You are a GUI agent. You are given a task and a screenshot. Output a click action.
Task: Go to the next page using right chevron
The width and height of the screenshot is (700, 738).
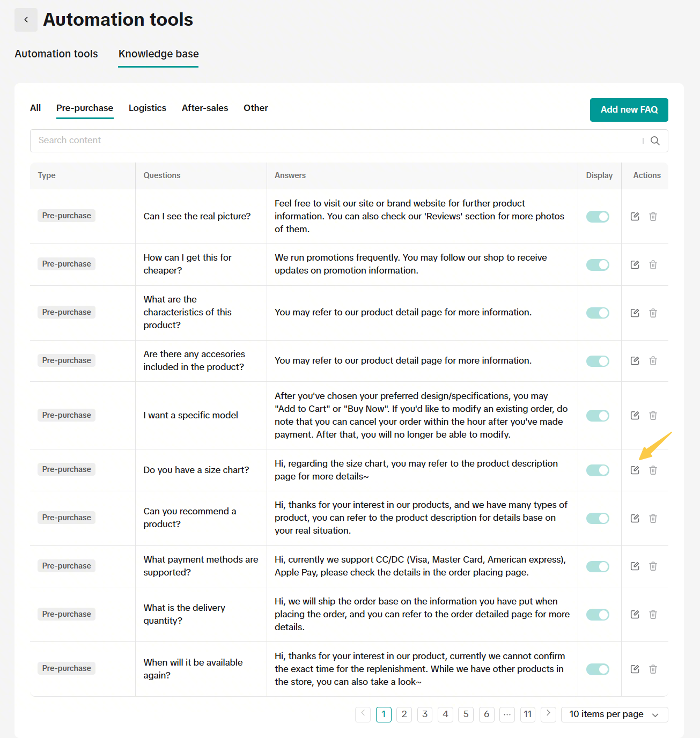[548, 714]
